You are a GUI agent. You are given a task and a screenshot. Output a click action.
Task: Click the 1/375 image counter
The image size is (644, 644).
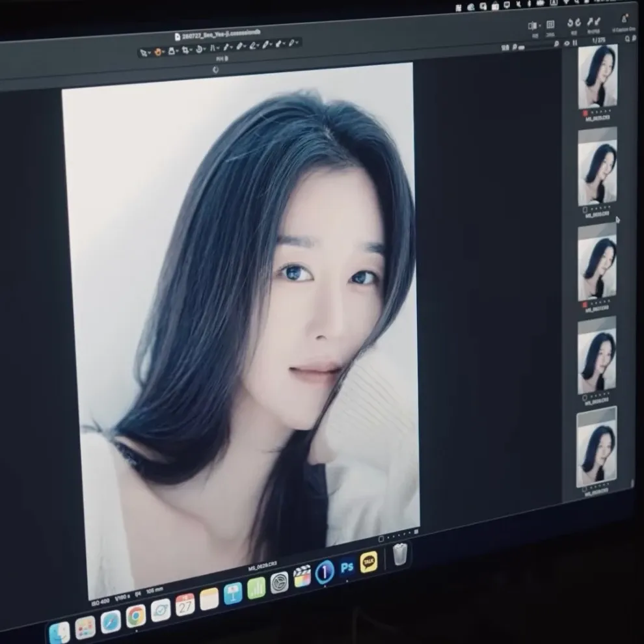[x=599, y=40]
